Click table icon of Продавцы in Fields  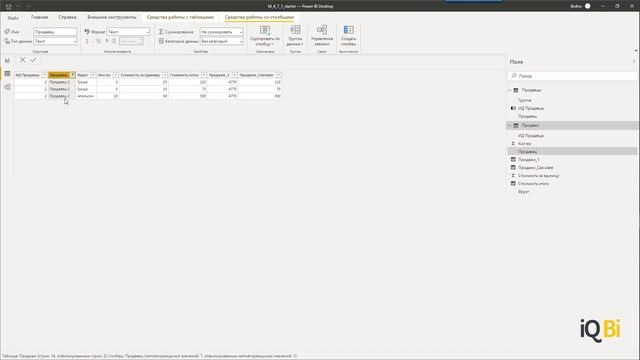pyautogui.click(x=516, y=90)
